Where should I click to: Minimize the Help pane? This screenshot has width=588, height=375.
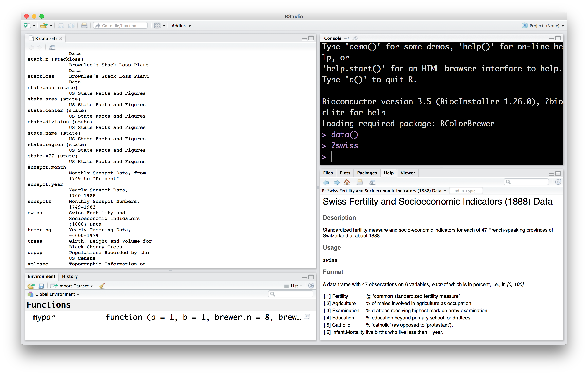point(551,174)
